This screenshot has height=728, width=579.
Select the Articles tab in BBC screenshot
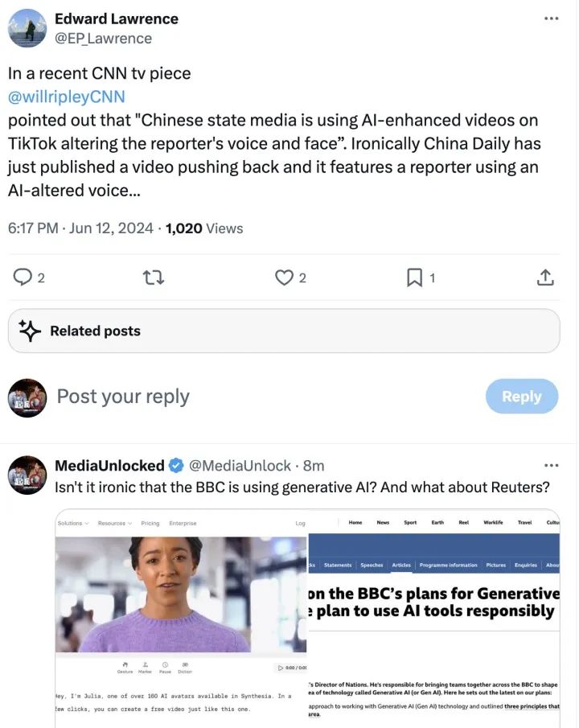coord(400,566)
